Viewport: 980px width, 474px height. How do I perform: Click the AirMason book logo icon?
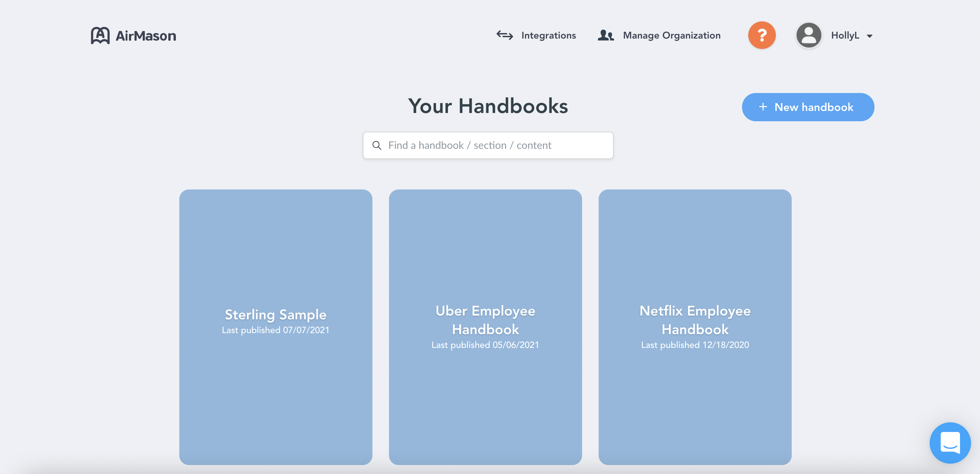click(x=100, y=35)
